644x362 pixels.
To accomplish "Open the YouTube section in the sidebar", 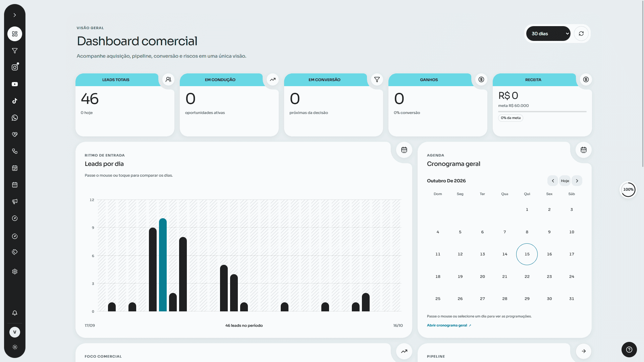I will tap(15, 84).
